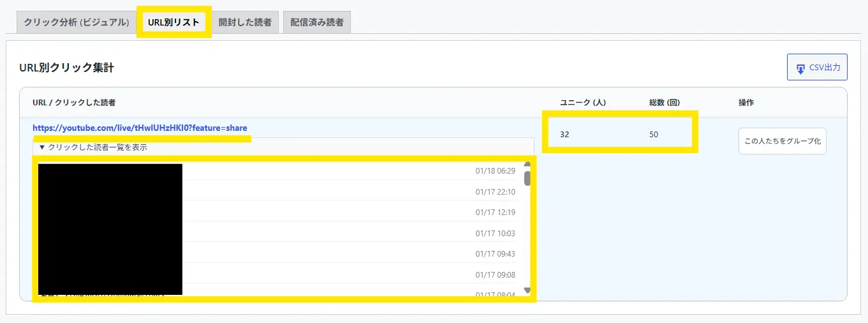Select the URL別リスト tab

pos(173,22)
